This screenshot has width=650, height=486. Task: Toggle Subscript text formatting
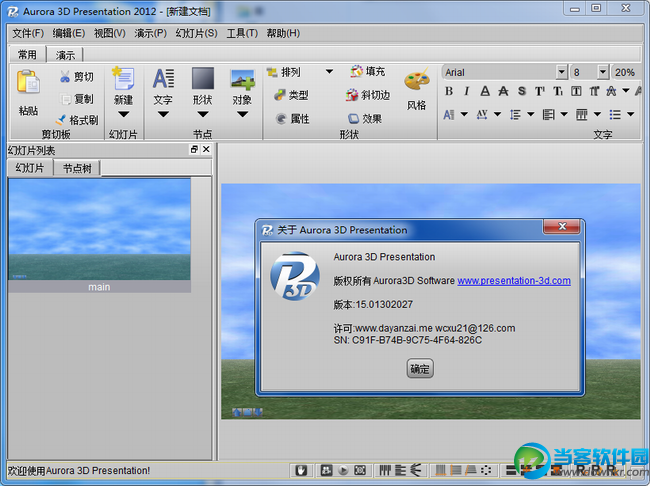558,91
